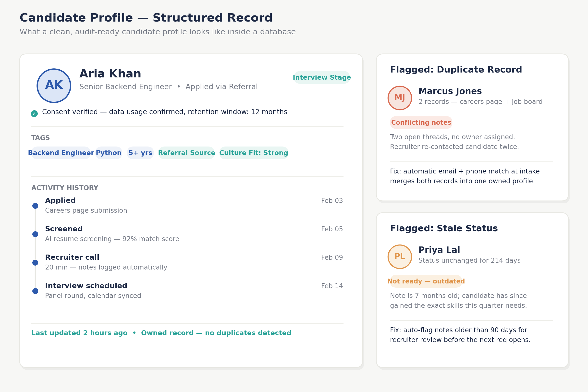Screen dimensions: 588x392
Task: Click the Candidate Profile page title
Action: point(146,18)
